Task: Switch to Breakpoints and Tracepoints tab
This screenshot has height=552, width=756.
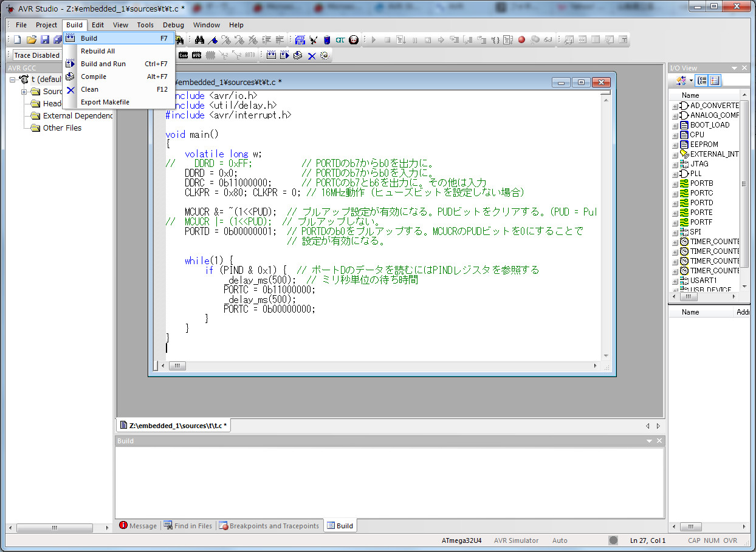Action: click(269, 526)
